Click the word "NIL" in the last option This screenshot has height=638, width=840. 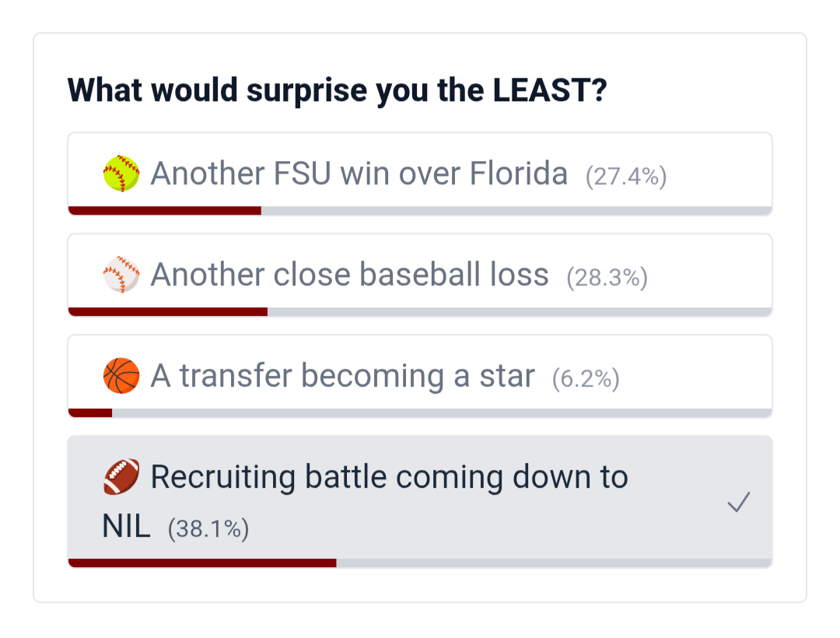click(126, 527)
